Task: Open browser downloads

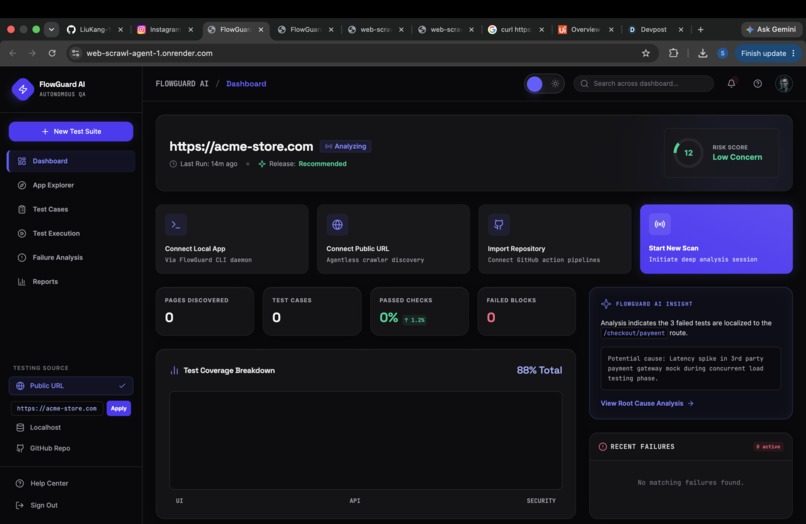Action: (x=703, y=53)
